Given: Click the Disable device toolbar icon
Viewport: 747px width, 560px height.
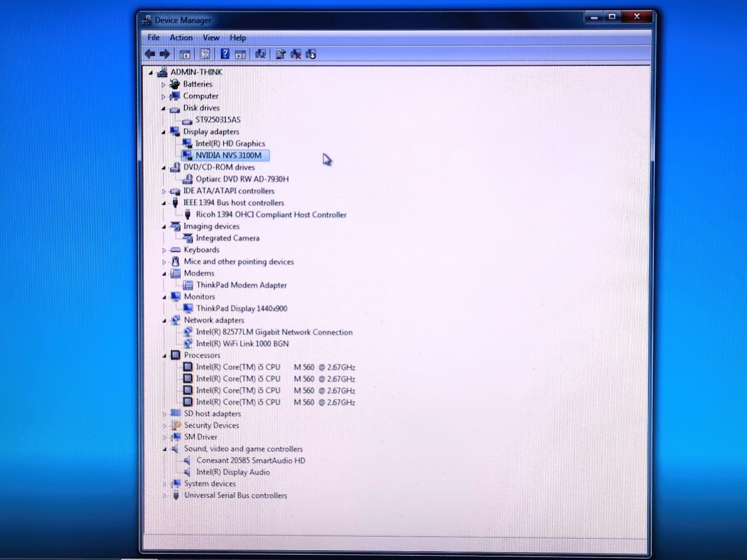Looking at the screenshot, I should tap(311, 54).
